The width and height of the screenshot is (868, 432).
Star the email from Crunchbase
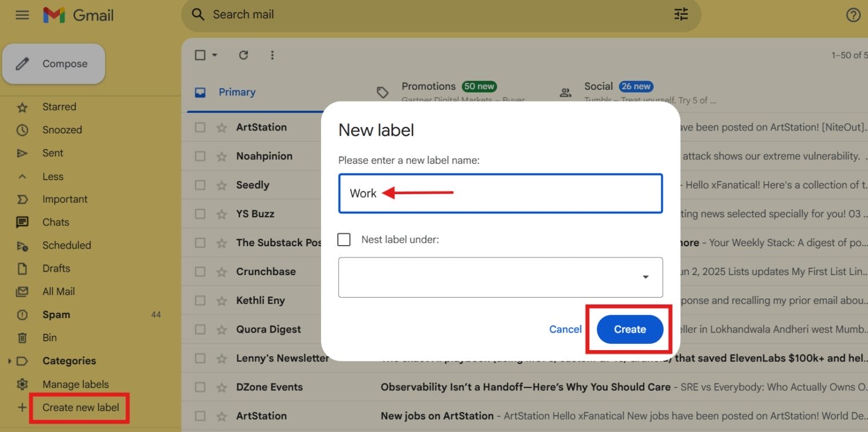point(221,271)
